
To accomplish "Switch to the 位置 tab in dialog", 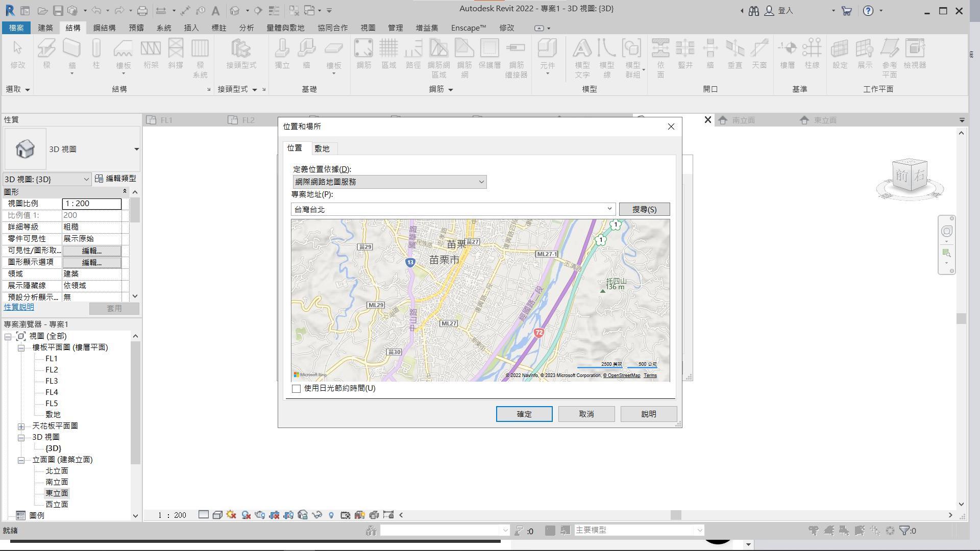I will pos(295,148).
